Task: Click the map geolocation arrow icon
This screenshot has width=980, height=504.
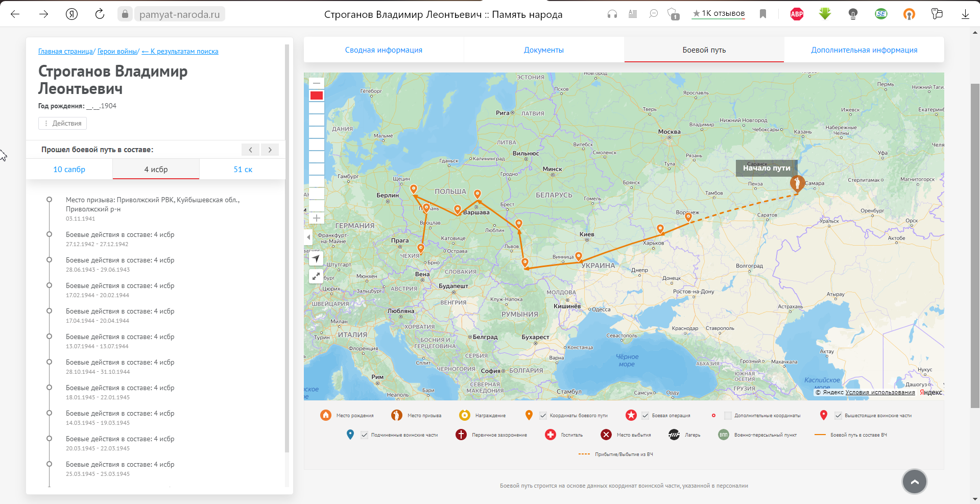Action: (316, 259)
